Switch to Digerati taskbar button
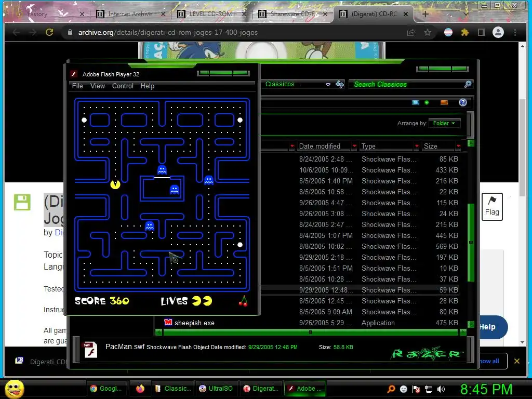The width and height of the screenshot is (532, 399). [261, 389]
